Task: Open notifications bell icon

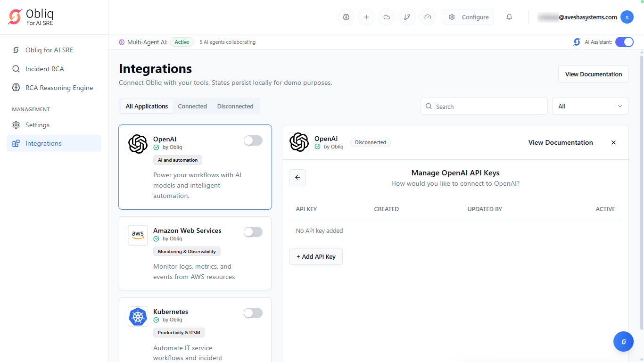Action: (509, 17)
